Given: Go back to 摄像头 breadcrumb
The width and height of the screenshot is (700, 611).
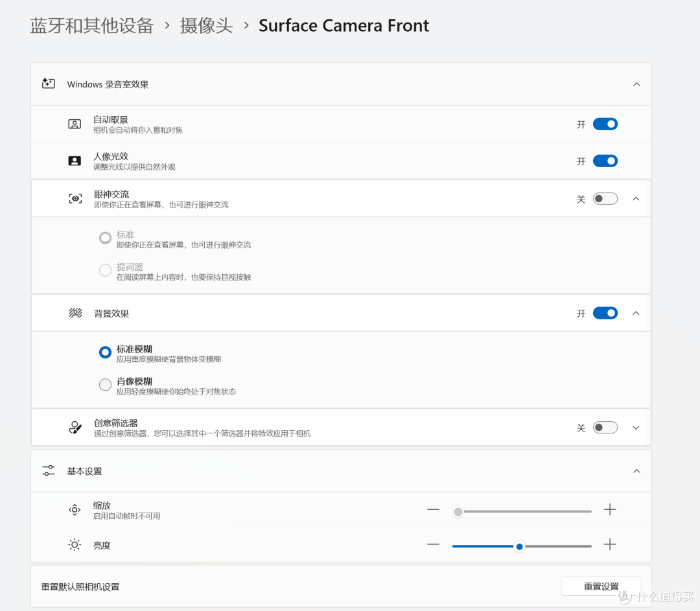Looking at the screenshot, I should (x=206, y=25).
